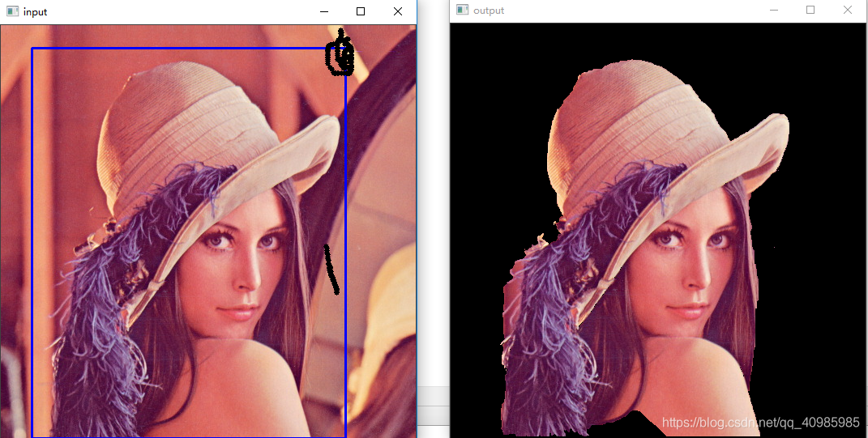The height and width of the screenshot is (438, 868).
Task: Minimize the output window
Action: (x=774, y=10)
